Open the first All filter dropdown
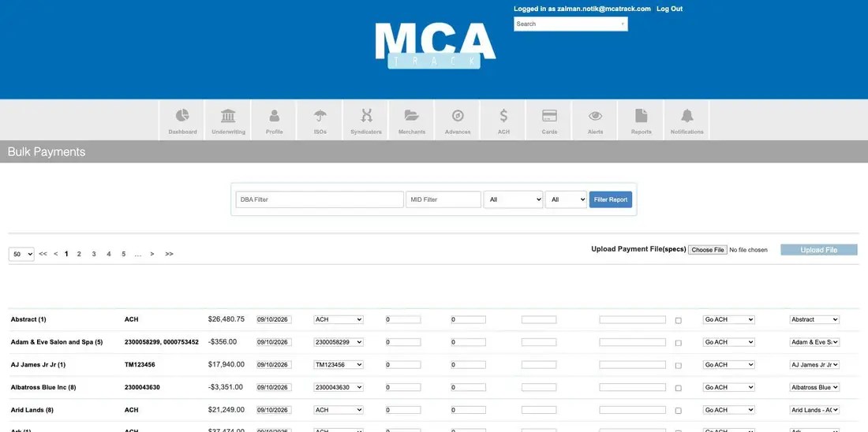This screenshot has height=432, width=868. pyautogui.click(x=513, y=199)
